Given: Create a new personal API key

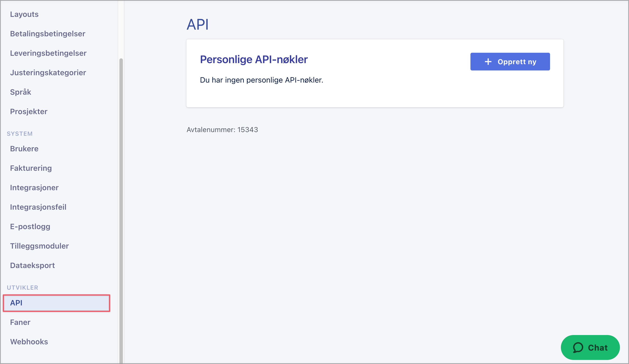Looking at the screenshot, I should click(x=510, y=62).
